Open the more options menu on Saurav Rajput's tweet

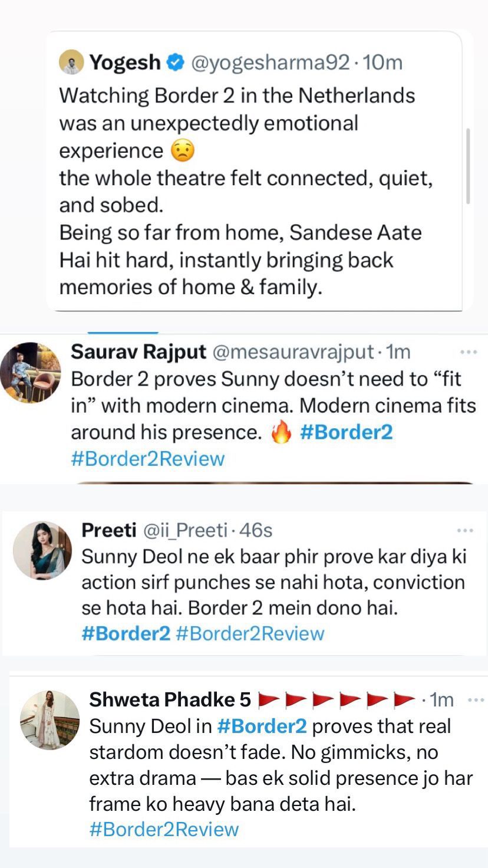coord(468,352)
